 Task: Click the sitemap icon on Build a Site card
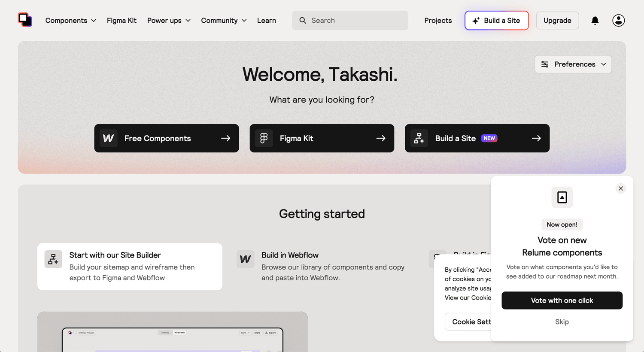[x=419, y=138]
